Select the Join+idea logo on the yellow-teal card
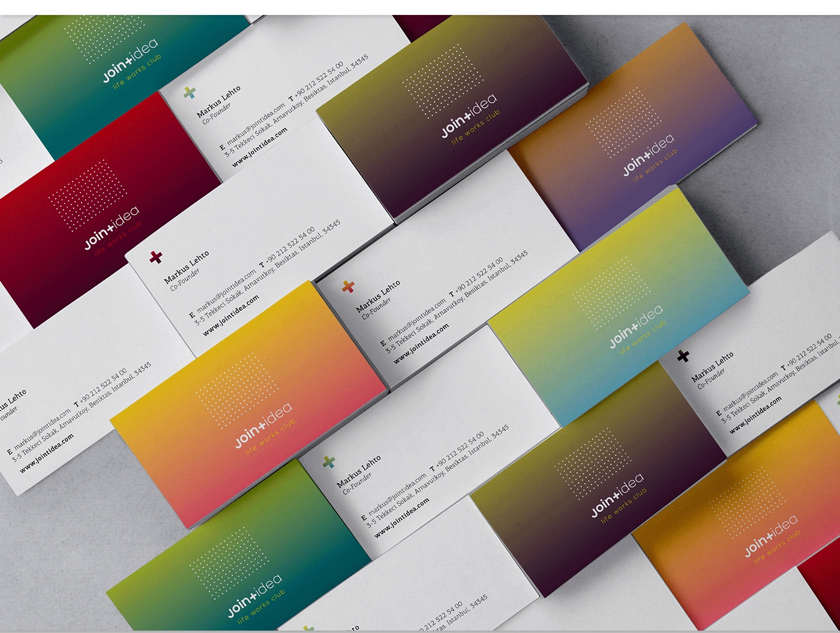Viewport: 840px width, 633px height. (x=636, y=326)
